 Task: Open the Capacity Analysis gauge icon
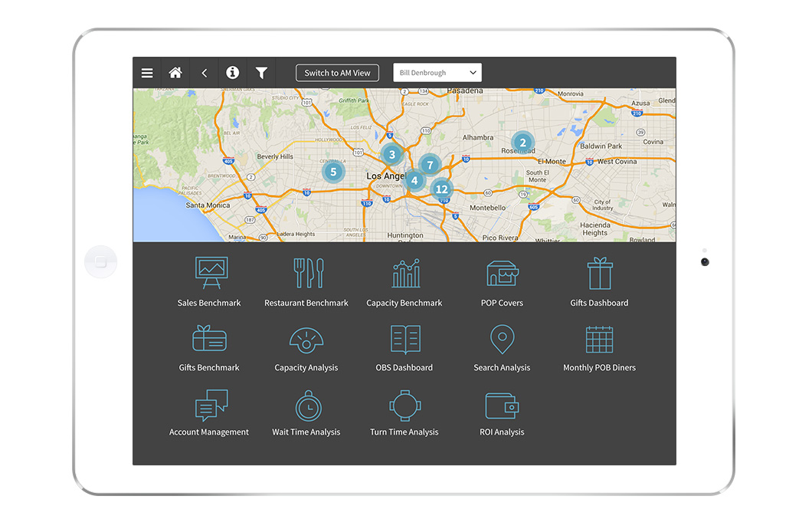click(x=306, y=340)
